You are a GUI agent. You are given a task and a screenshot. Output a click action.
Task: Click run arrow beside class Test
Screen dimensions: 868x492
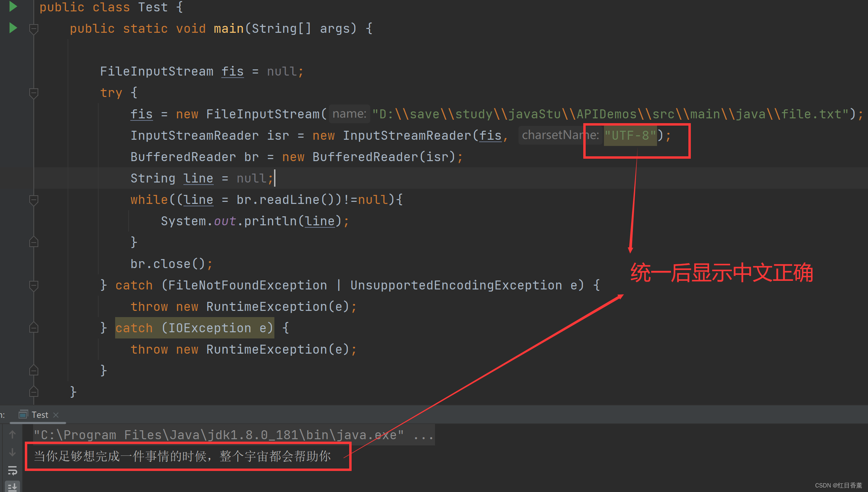pyautogui.click(x=13, y=6)
